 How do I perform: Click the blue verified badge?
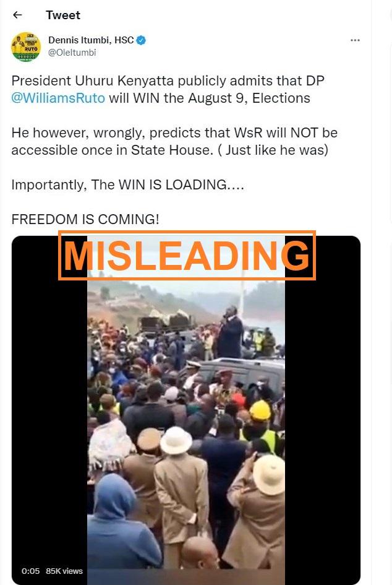pyautogui.click(x=141, y=40)
